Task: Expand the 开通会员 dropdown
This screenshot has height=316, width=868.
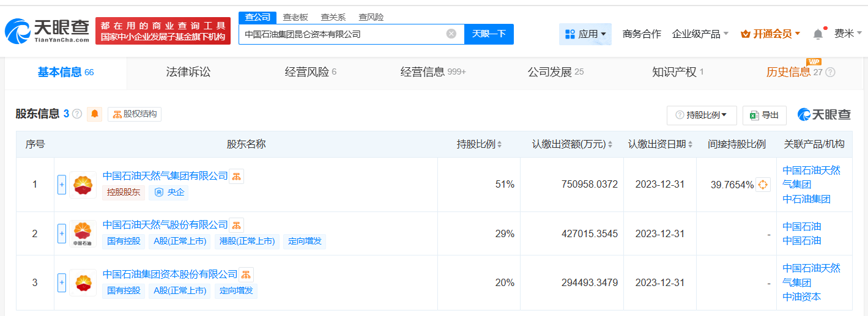Action: click(x=770, y=34)
